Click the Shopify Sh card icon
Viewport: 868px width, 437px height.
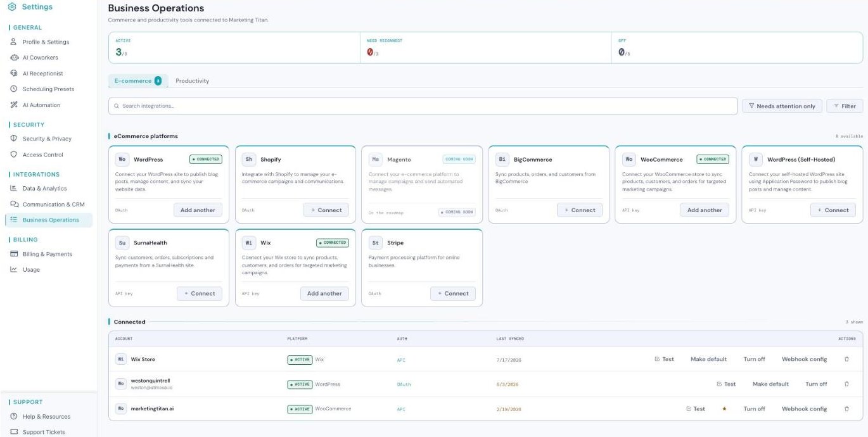tap(249, 160)
